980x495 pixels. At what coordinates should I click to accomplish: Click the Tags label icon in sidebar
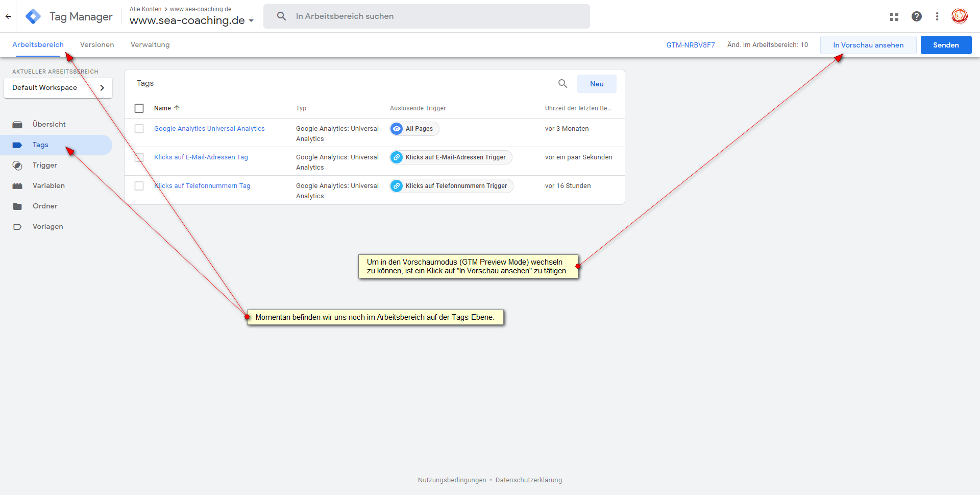[x=17, y=145]
